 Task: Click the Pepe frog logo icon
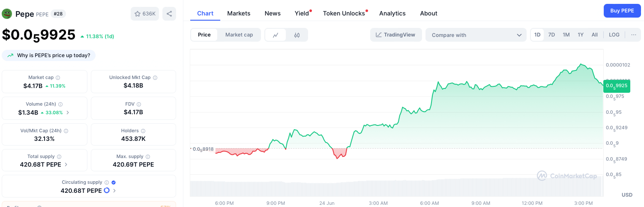7,14
